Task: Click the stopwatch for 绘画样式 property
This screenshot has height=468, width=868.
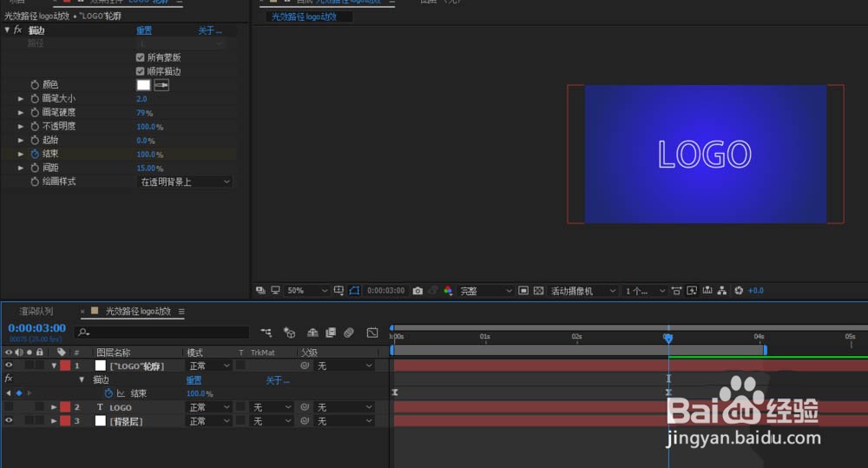Action: pyautogui.click(x=35, y=181)
